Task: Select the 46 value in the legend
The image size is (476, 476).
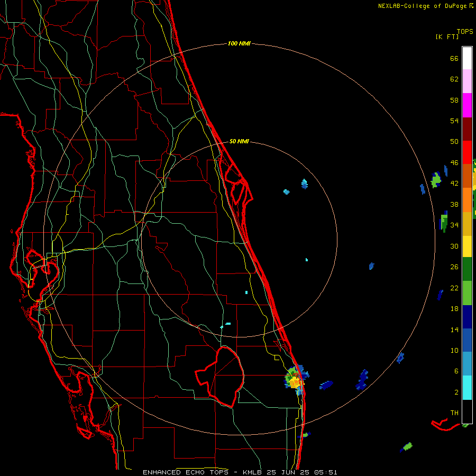Action: (x=454, y=162)
